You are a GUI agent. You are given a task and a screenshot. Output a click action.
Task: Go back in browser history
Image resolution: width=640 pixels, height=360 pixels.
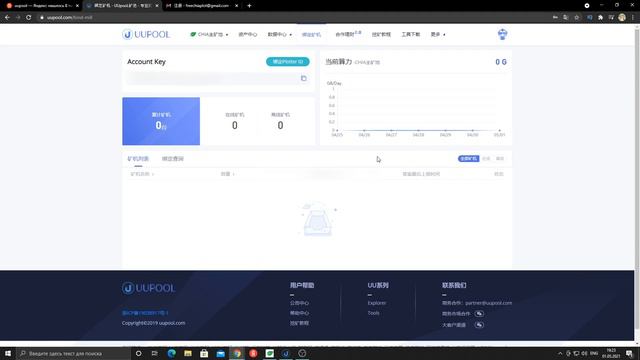click(x=7, y=18)
